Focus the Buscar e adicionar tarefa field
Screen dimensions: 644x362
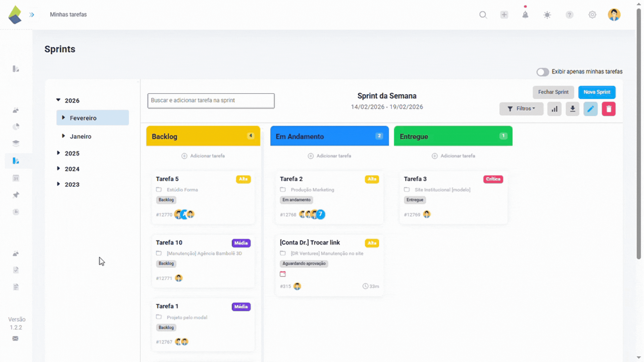click(x=211, y=101)
